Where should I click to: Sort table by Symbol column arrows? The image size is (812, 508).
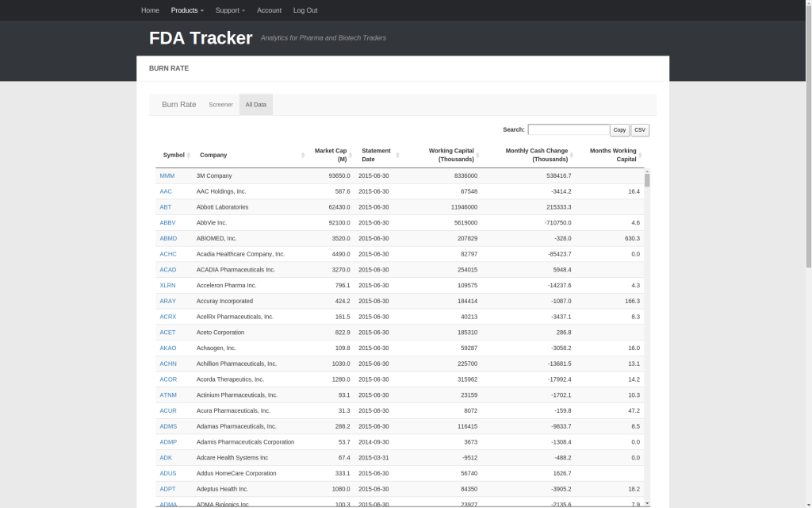189,156
